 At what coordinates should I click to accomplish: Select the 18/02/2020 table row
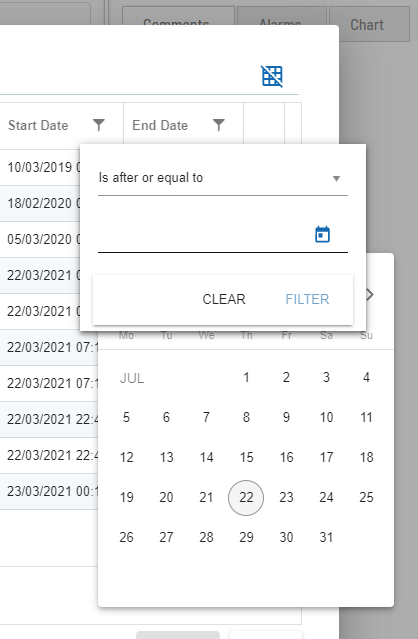click(x=40, y=203)
